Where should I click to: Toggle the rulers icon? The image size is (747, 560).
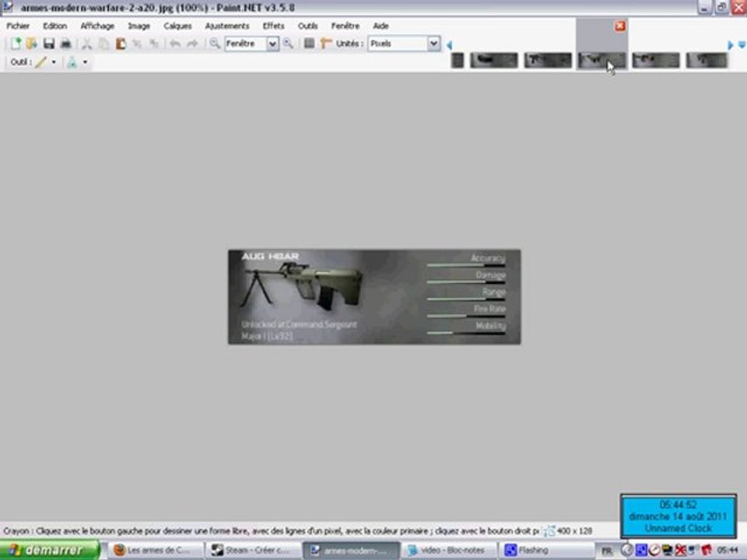326,44
